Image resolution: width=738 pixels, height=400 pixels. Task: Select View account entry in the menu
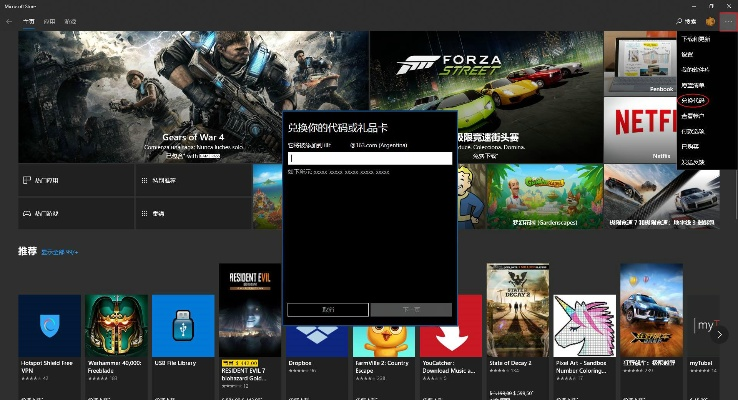tap(692, 116)
